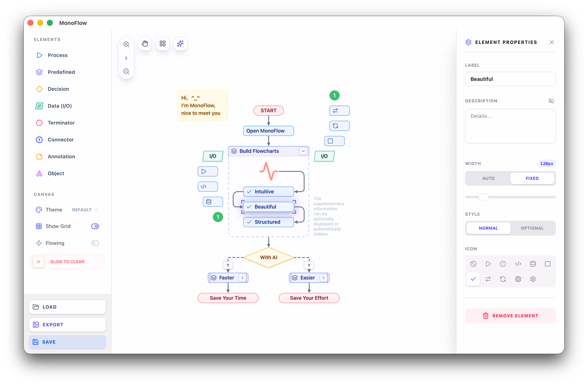Image resolution: width=588 pixels, height=385 pixels.
Task: Select the Intuitive node
Action: pyautogui.click(x=269, y=192)
